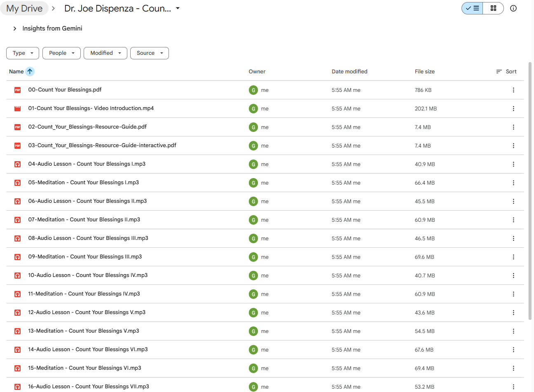Open More actions for 02-Count_Your_Blessings-Resource-Guide.pdf

pyautogui.click(x=513, y=127)
